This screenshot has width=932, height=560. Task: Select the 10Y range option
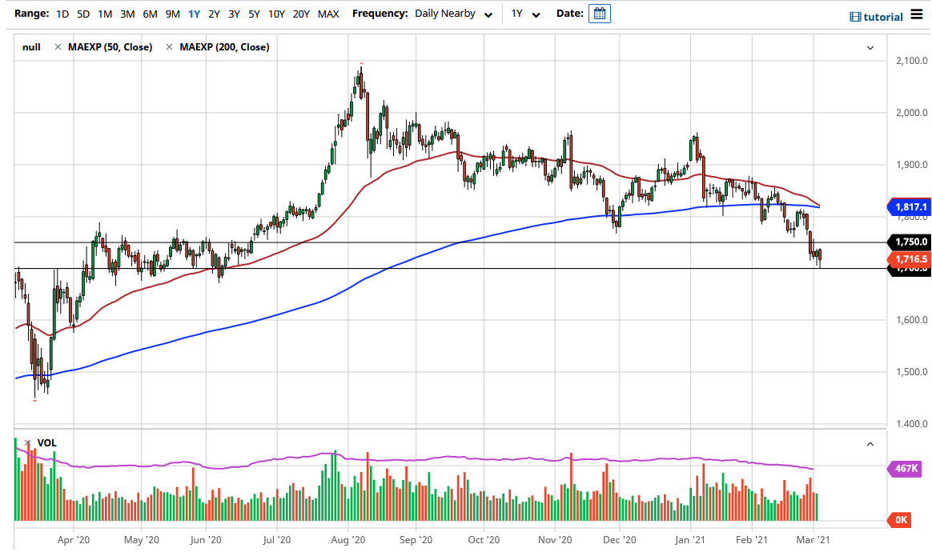[x=276, y=14]
